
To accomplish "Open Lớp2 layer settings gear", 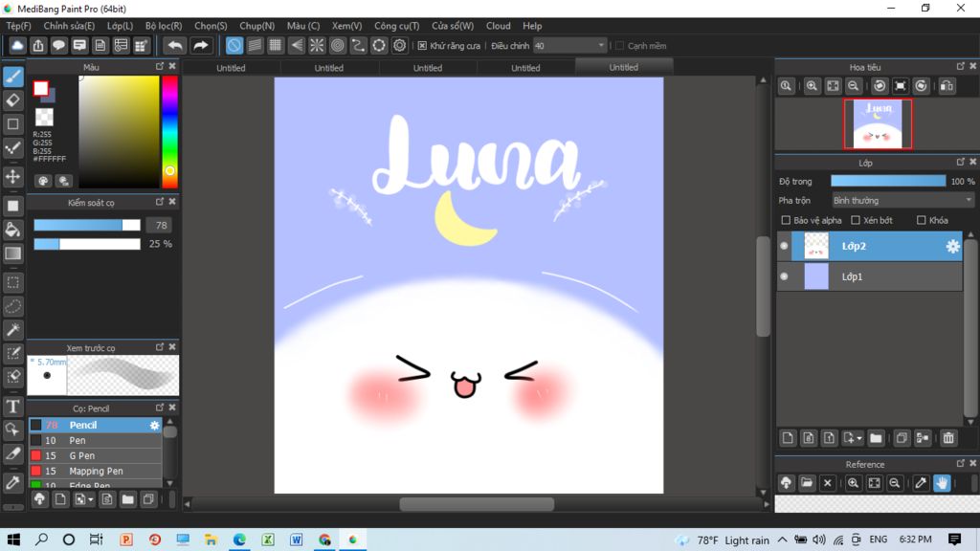I will (952, 246).
